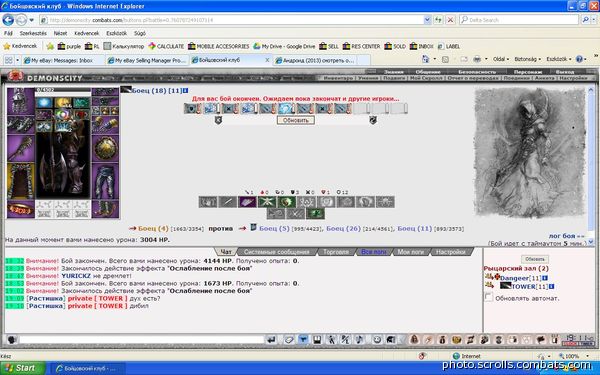Viewport: 600px width, 375px height.
Task: Open the smiley face icon in chat toolbar
Action: (377, 339)
